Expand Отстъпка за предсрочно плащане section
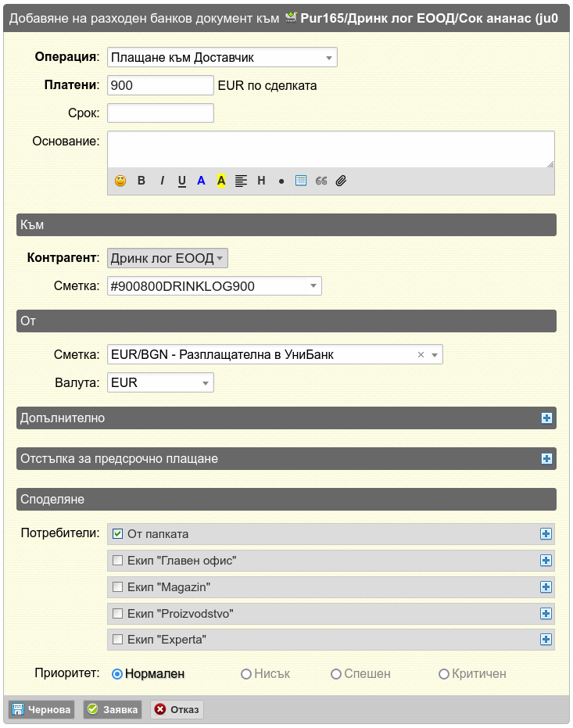 [546, 459]
